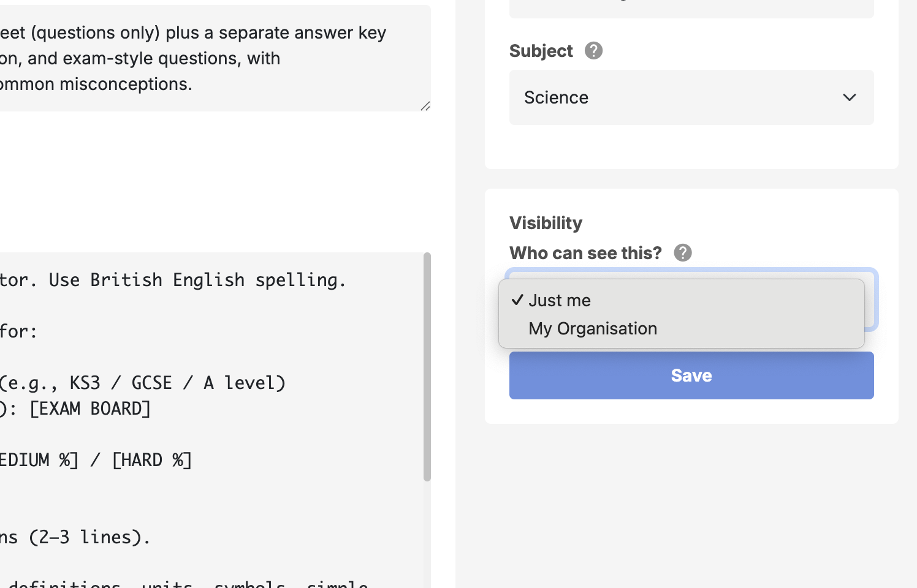Click the help icon next to Subject
This screenshot has width=917, height=588.
point(593,50)
